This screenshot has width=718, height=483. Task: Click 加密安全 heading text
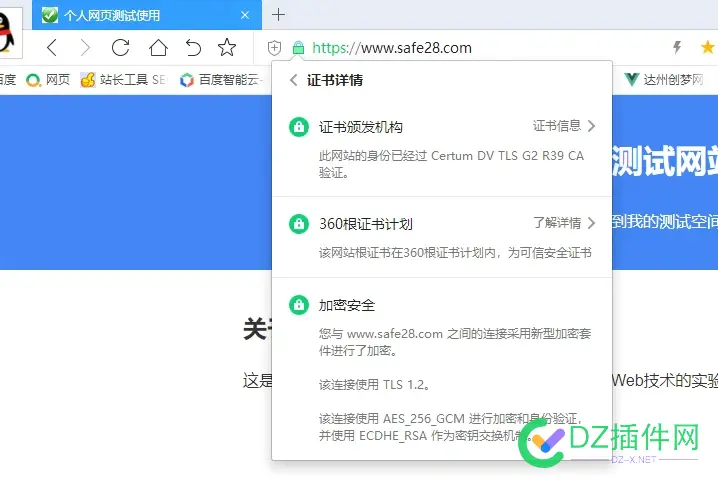coord(347,305)
